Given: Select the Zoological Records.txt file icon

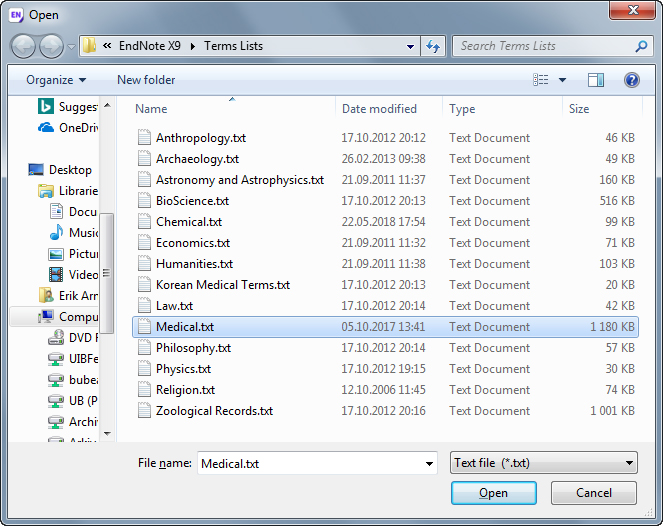Looking at the screenshot, I should click(144, 411).
